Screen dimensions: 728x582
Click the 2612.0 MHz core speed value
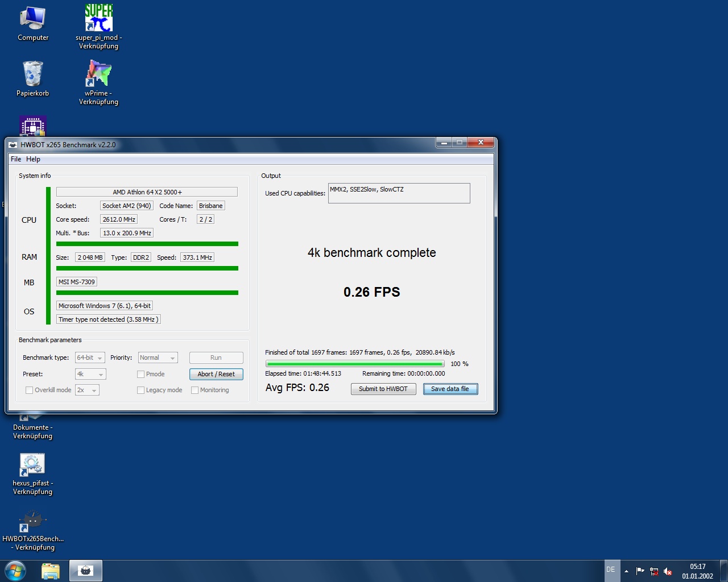point(119,219)
